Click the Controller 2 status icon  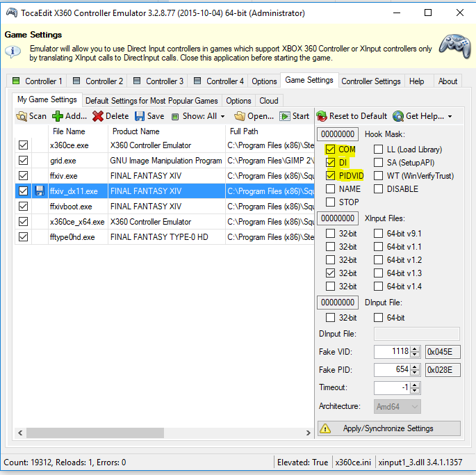(76, 81)
